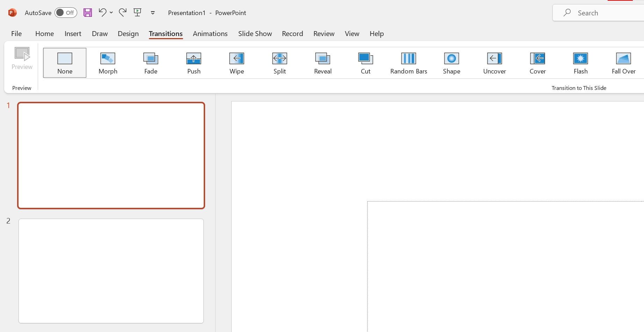This screenshot has width=644, height=332.
Task: Switch to the Animations tab
Action: [210, 34]
